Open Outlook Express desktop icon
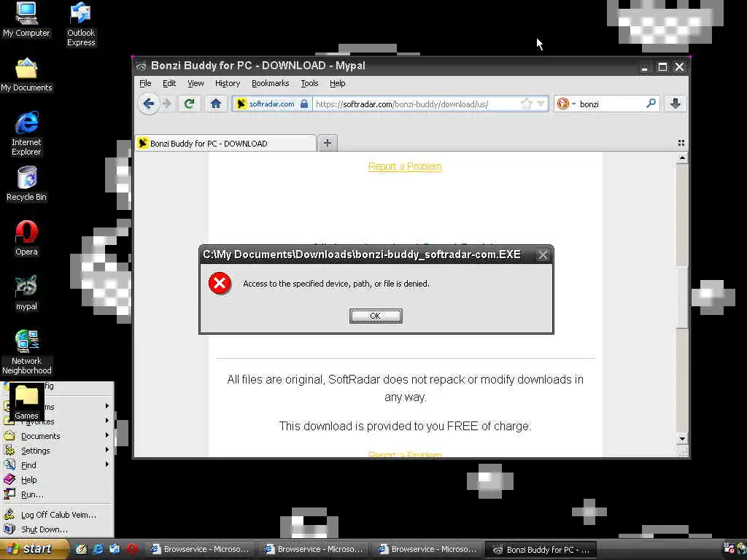747x560 pixels. coord(81,24)
